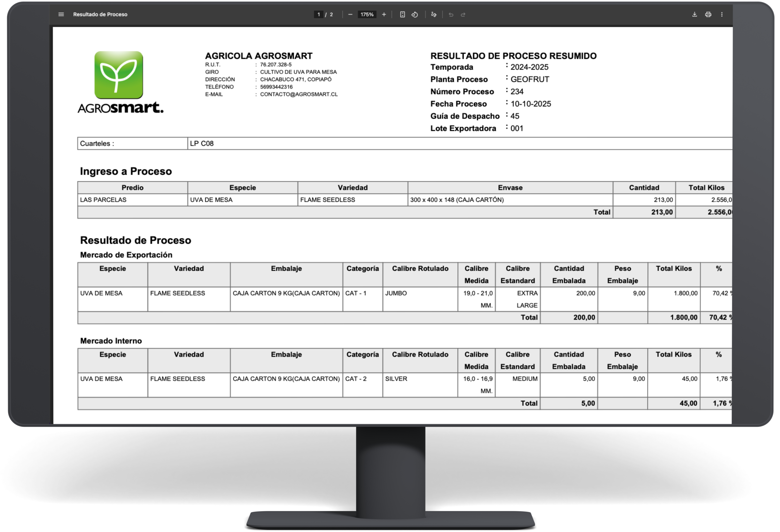Click the 175% zoom level field
Viewport: 780px width, 532px height.
(367, 14)
